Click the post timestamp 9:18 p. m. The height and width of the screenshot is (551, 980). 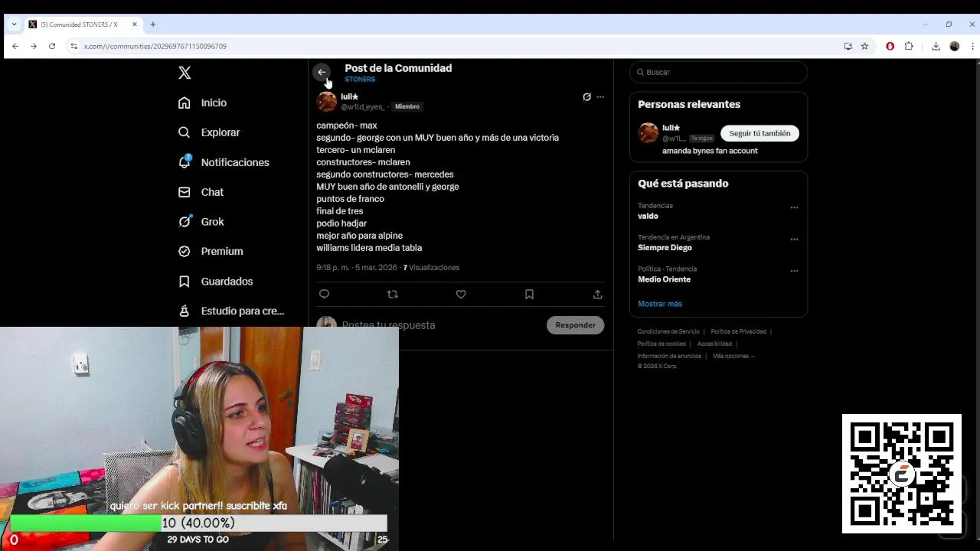[357, 268]
